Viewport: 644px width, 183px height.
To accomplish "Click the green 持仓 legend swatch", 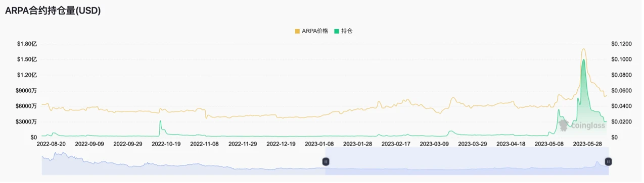I will pos(336,31).
